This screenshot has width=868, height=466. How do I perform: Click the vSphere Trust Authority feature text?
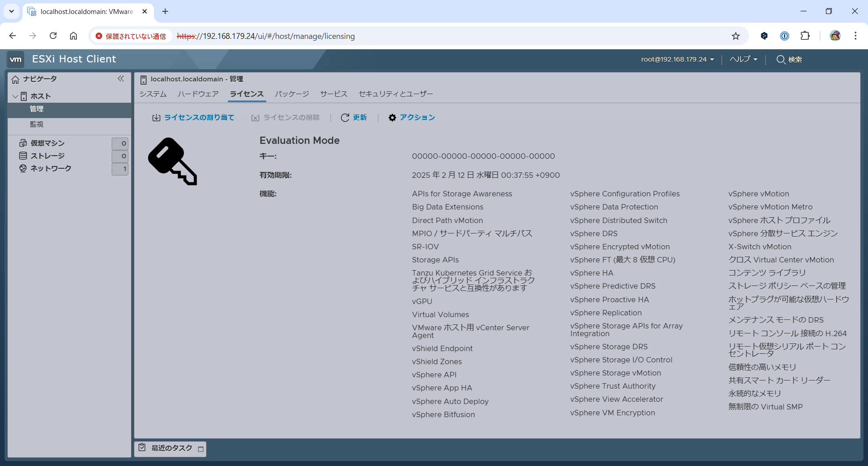pyautogui.click(x=613, y=386)
